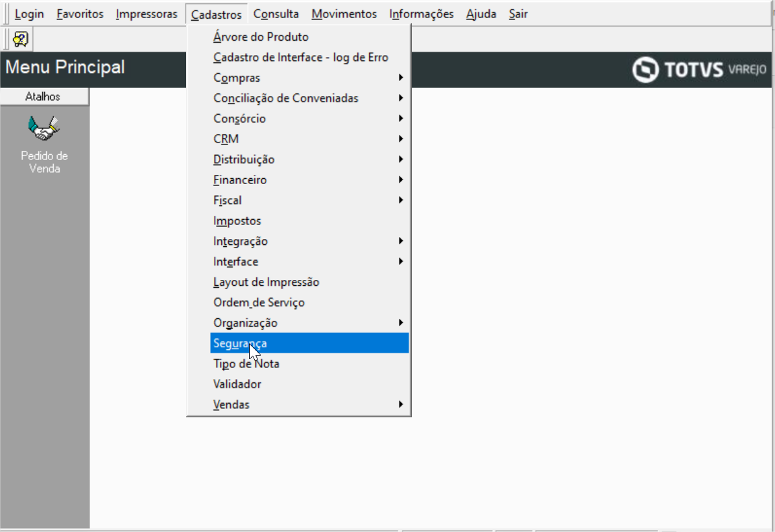Expand the Fiscal submenu
Viewport: 775px width, 532px height.
(x=309, y=200)
